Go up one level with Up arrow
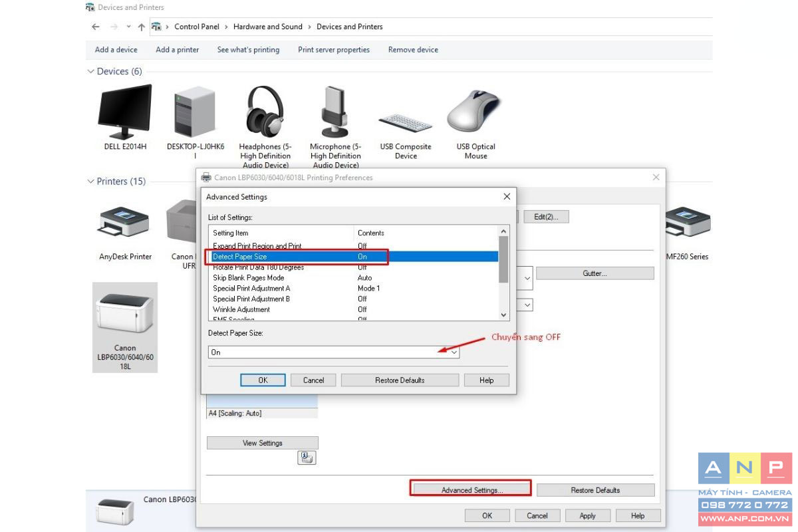Image resolution: width=798 pixels, height=532 pixels. coord(141,27)
